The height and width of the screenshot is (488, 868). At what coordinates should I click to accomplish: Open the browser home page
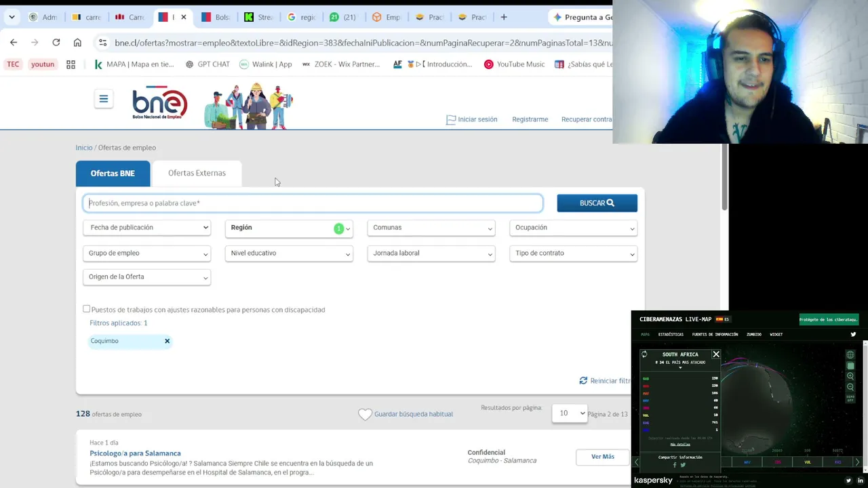(77, 42)
